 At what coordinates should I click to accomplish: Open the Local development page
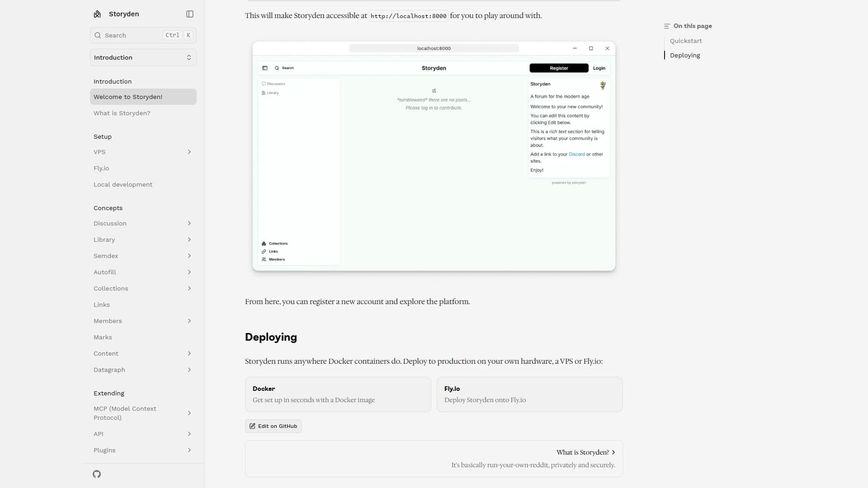[143, 184]
